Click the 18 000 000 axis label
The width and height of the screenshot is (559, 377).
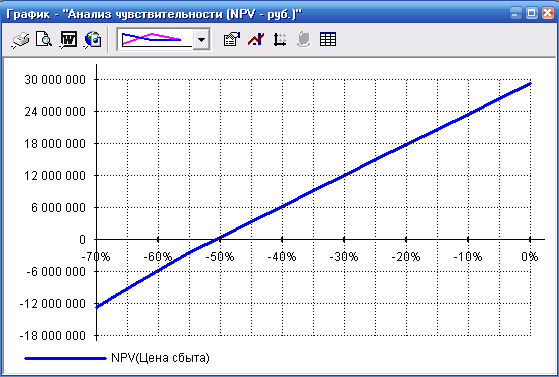(x=55, y=144)
